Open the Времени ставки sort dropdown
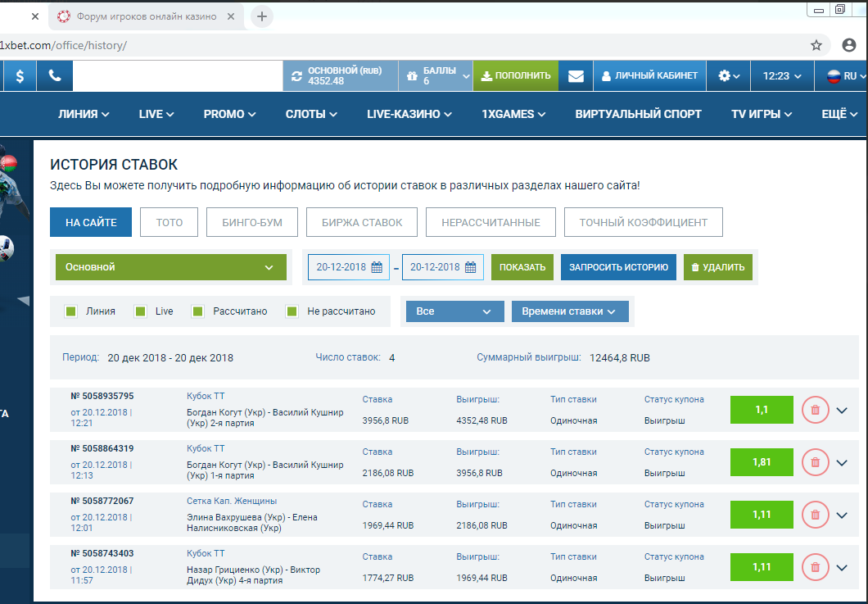868x604 pixels. 569,311
